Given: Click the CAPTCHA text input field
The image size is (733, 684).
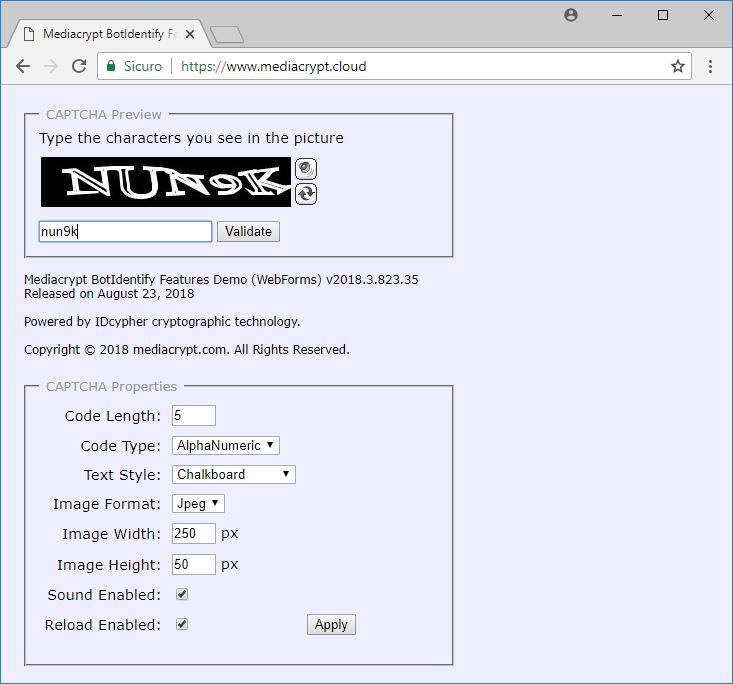Looking at the screenshot, I should click(x=125, y=232).
